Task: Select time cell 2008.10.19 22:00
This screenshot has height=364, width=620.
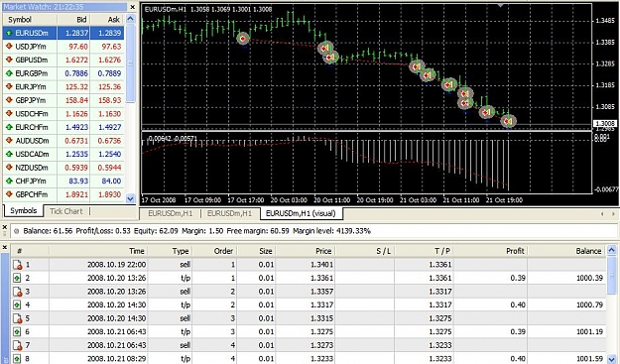Action: (99, 265)
